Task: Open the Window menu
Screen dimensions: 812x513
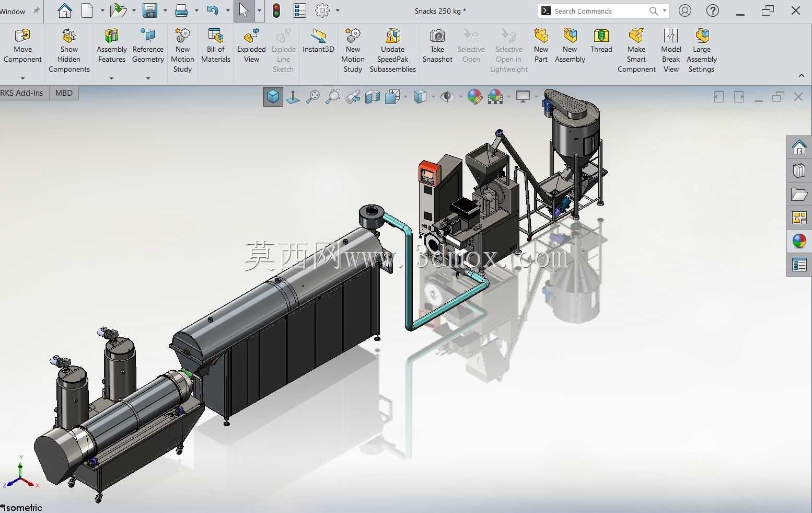Action: click(x=13, y=11)
